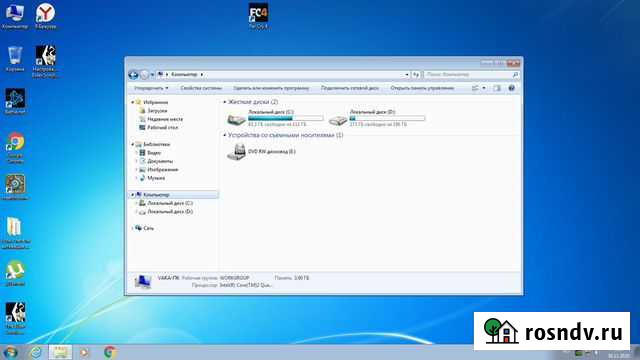
Task: Click the Explorer Back navigation arrow
Action: (x=133, y=75)
